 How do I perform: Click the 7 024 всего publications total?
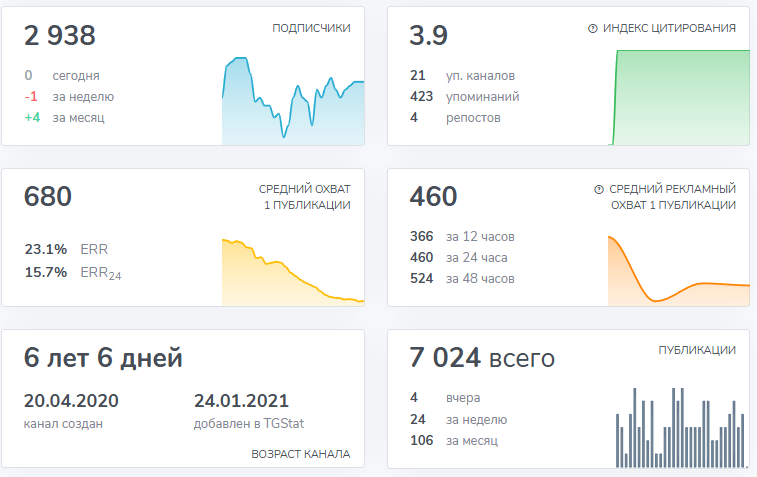pyautogui.click(x=482, y=358)
